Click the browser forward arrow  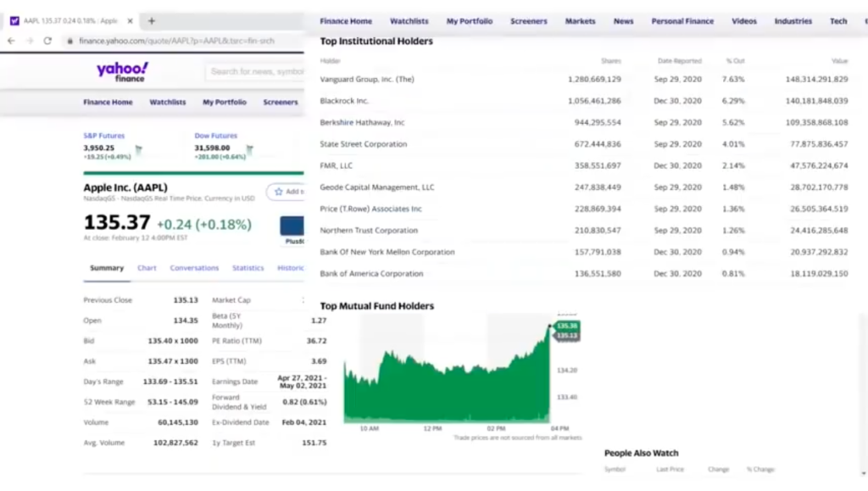click(x=29, y=41)
